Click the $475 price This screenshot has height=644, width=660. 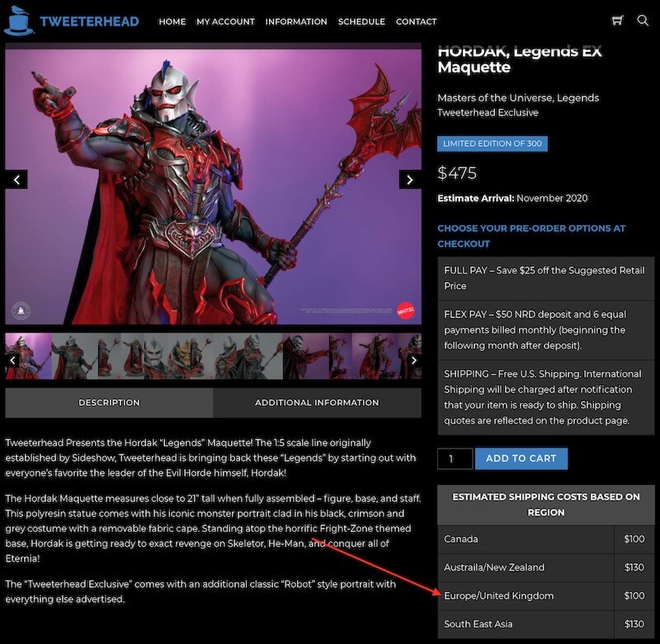[x=457, y=173]
